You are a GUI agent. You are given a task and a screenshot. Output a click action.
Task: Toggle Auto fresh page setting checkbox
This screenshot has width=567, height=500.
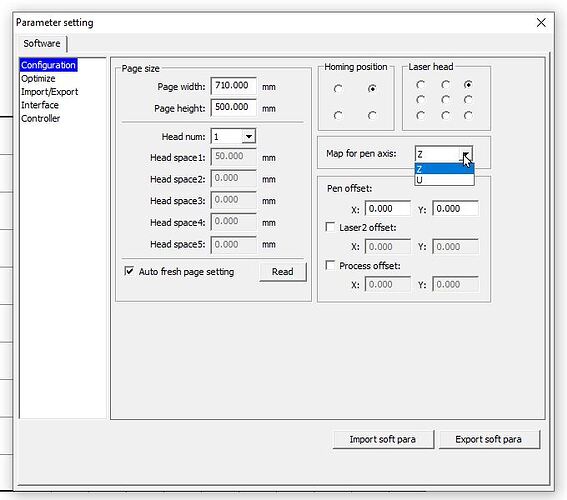coord(129,271)
